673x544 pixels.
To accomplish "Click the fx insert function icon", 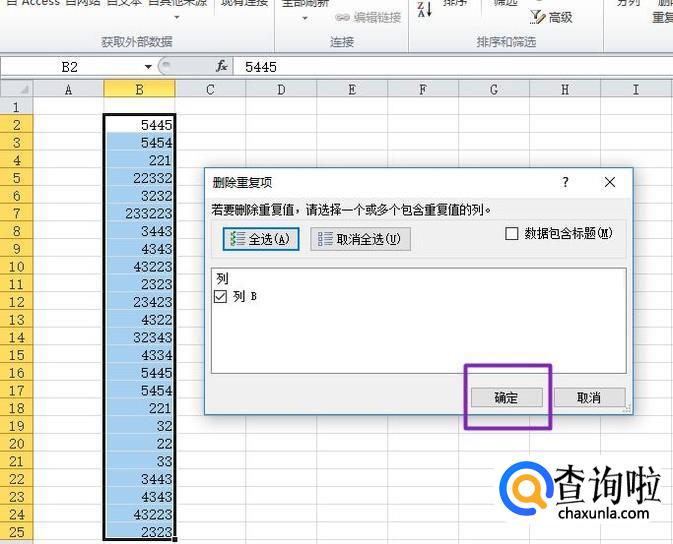I will click(221, 67).
